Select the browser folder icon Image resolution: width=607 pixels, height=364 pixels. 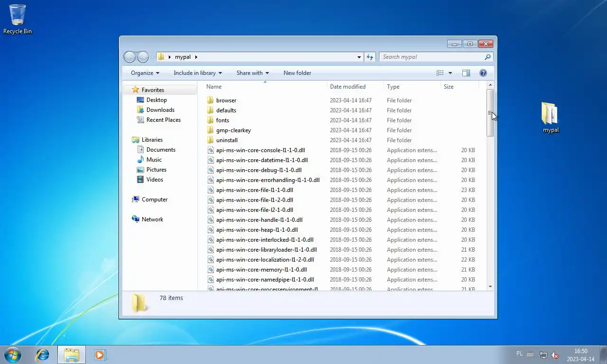211,100
